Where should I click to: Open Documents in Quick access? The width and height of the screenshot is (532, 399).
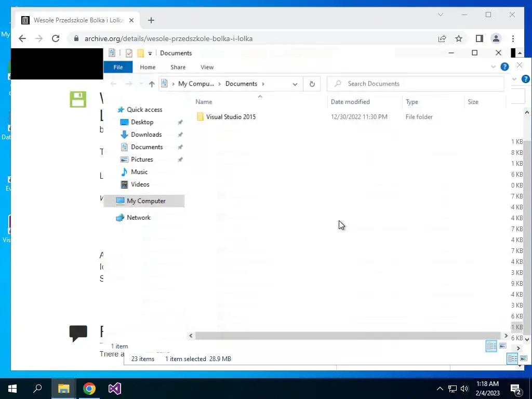142,147
